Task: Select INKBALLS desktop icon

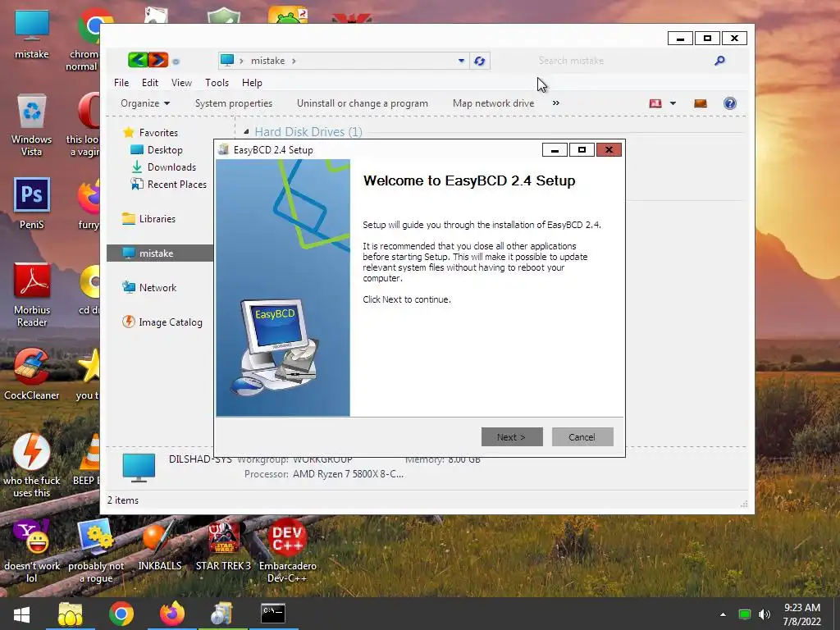Action: [x=160, y=546]
